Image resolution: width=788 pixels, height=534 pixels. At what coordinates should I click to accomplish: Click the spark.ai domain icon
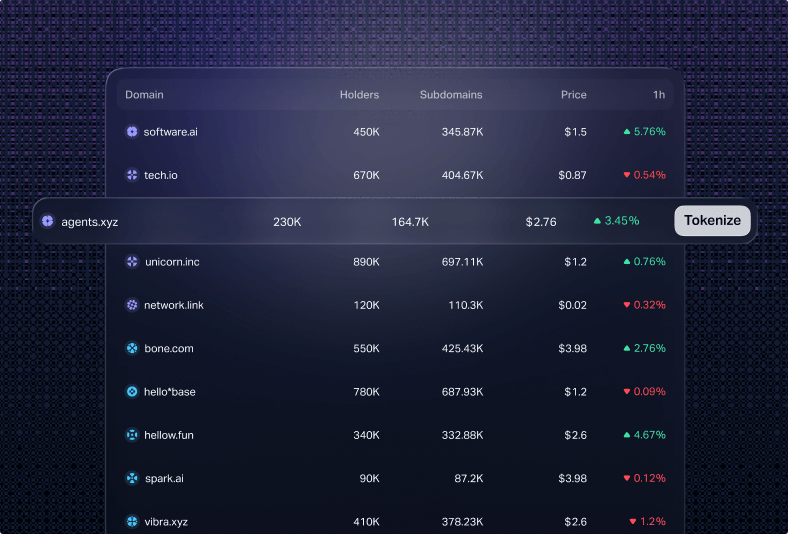tap(131, 479)
